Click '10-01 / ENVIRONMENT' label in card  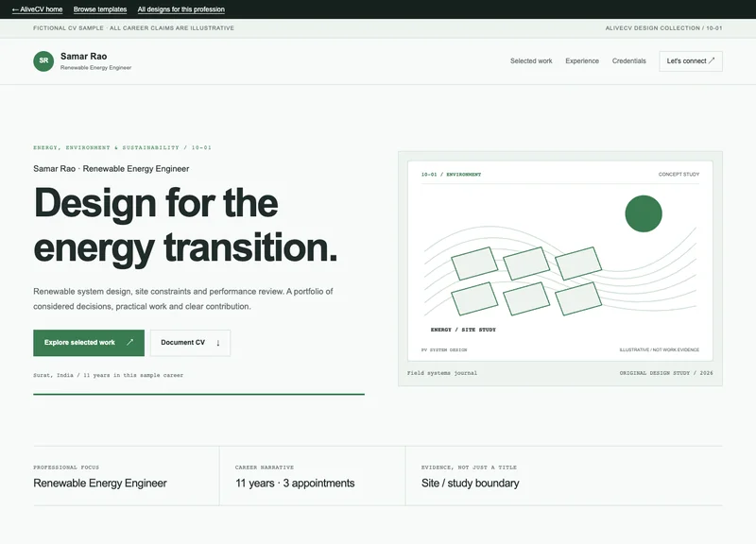coord(451,174)
